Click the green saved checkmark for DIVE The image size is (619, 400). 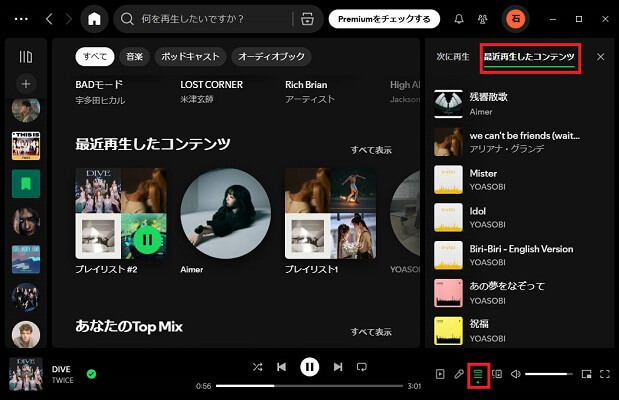pyautogui.click(x=91, y=374)
